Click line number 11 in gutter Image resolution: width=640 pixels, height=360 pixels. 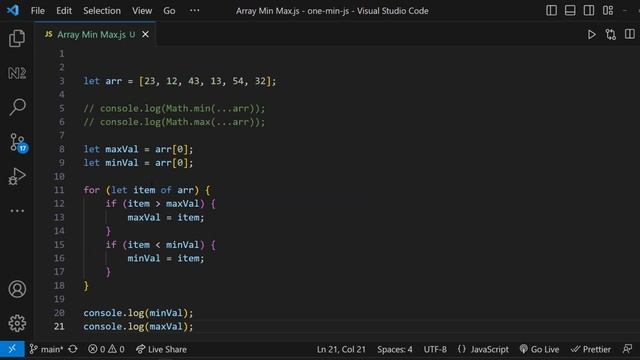coord(59,190)
